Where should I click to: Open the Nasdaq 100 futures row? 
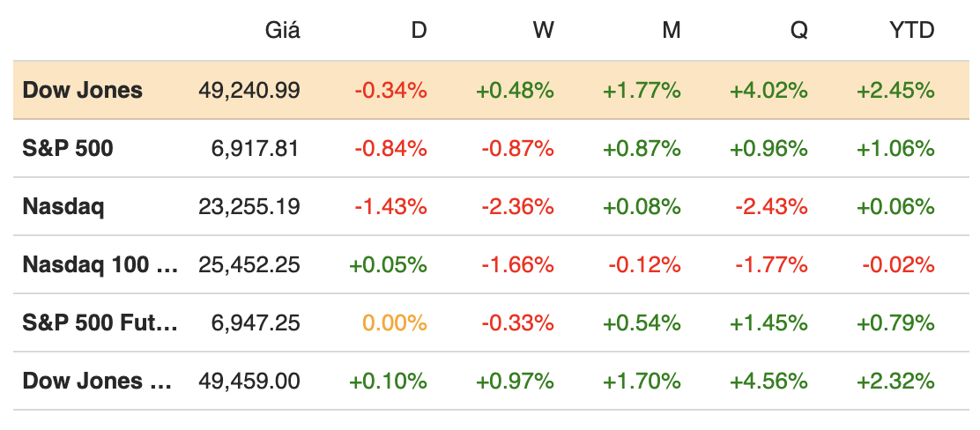(x=100, y=264)
